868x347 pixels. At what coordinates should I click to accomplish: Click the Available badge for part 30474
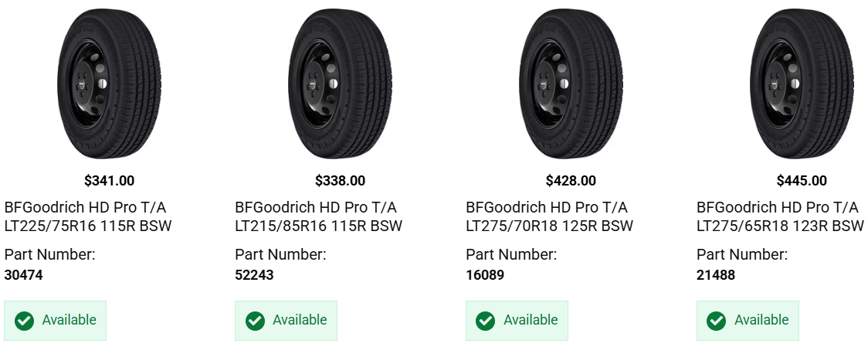(56, 321)
